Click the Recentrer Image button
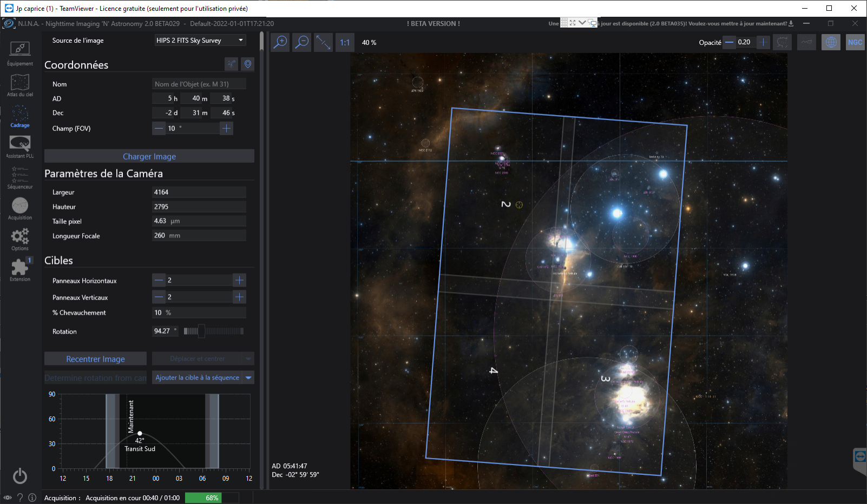Screen dimensions: 867x504 [95, 359]
